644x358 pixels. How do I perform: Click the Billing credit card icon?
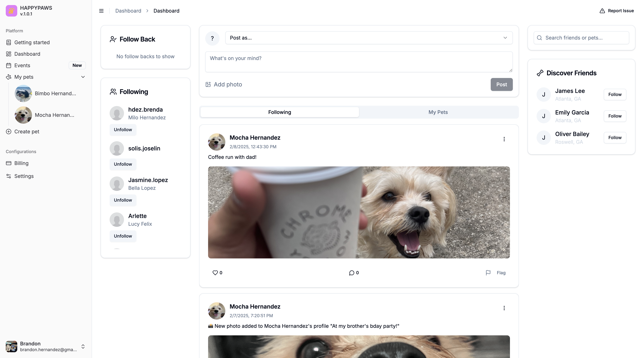pos(8,163)
